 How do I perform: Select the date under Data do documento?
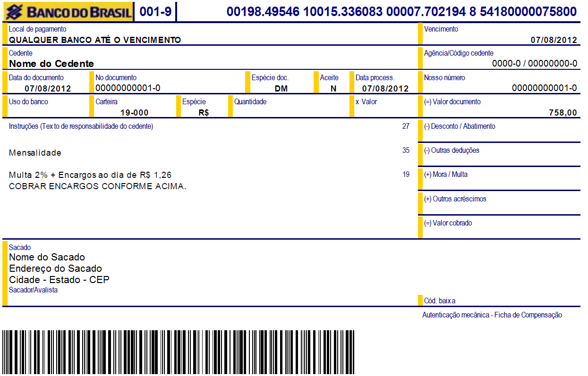(48, 88)
